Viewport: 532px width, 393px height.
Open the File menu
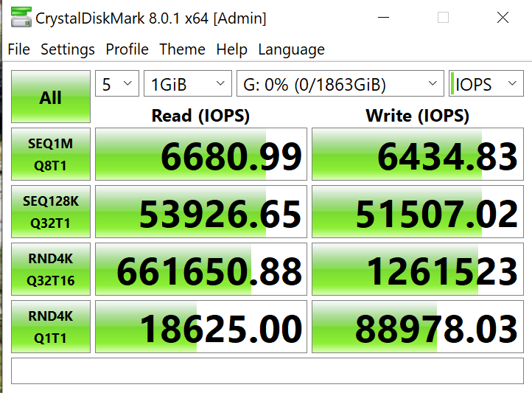[19, 49]
